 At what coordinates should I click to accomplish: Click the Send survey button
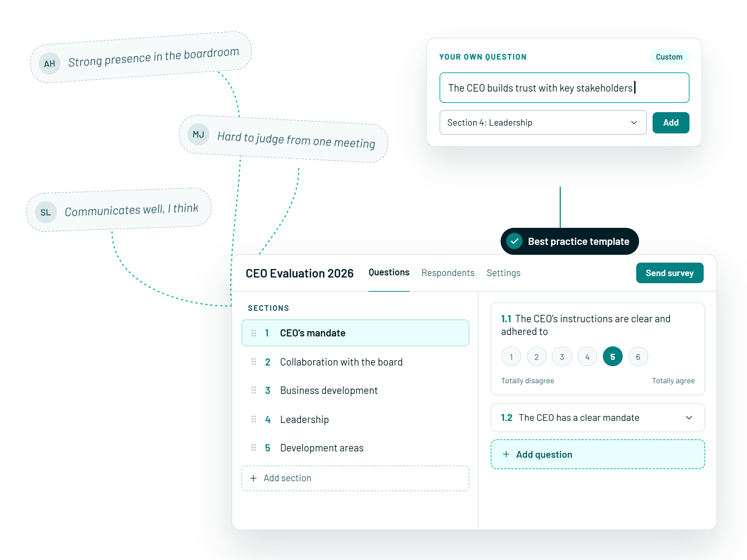point(670,273)
